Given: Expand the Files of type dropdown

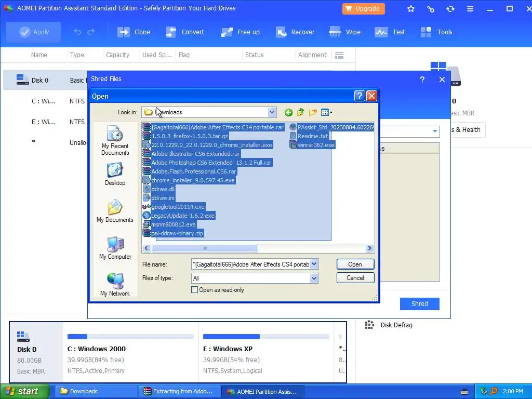Looking at the screenshot, I should coord(314,278).
